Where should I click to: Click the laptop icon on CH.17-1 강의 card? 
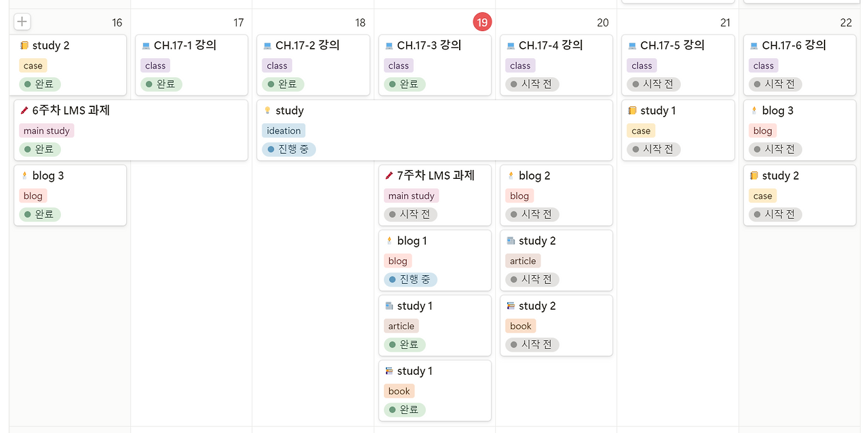coord(147,45)
